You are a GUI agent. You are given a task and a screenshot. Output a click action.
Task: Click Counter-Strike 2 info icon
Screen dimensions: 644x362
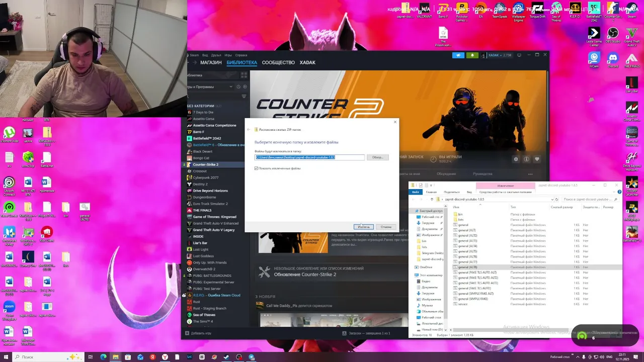526,159
